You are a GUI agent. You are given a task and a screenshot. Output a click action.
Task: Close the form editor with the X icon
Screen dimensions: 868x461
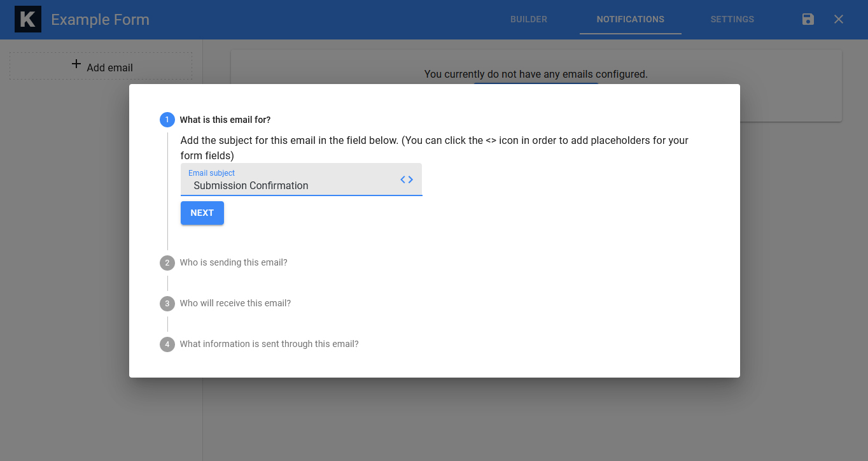(x=839, y=19)
